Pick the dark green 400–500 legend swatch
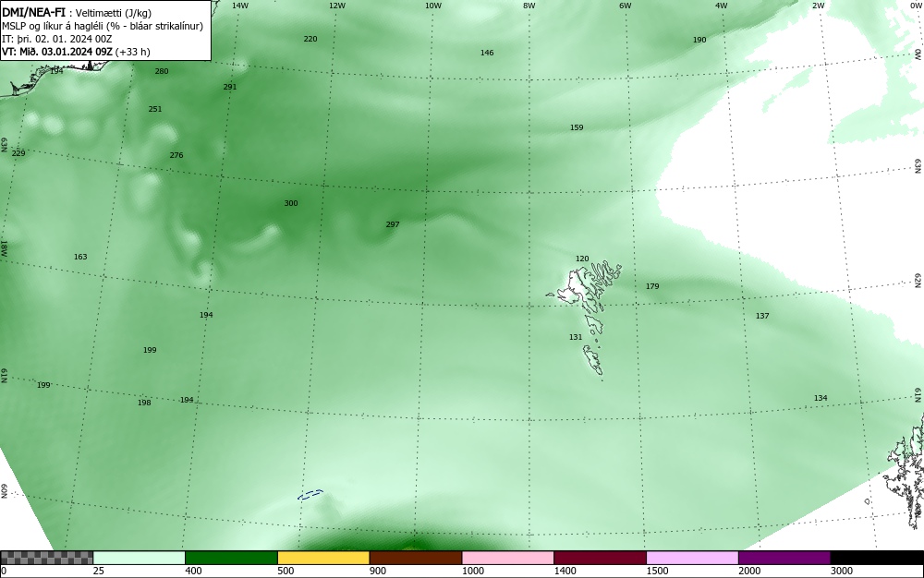This screenshot has height=578, width=924. 231,558
